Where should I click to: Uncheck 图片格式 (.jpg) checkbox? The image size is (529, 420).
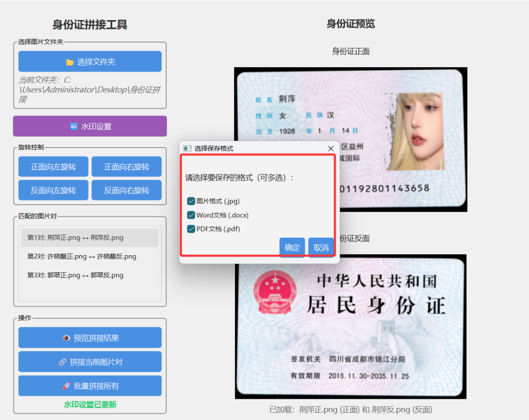(191, 201)
